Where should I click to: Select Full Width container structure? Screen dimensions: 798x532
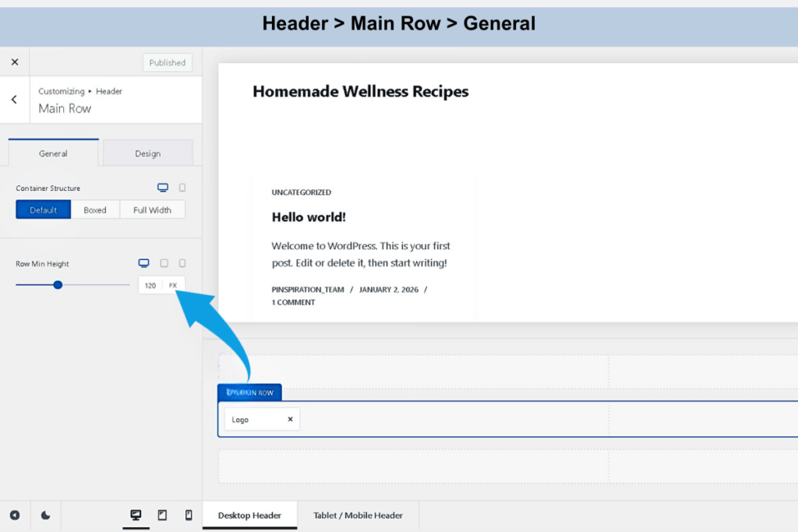[152, 210]
